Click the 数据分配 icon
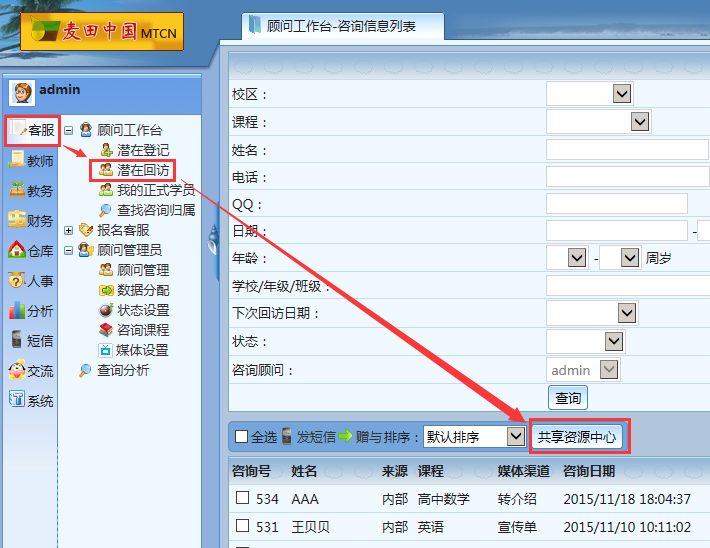This screenshot has height=548, width=710. click(x=106, y=290)
